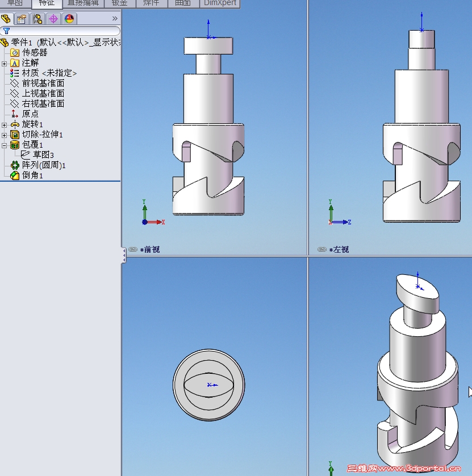
Task: Click the 上视基准面 plane icon
Action: click(x=15, y=94)
